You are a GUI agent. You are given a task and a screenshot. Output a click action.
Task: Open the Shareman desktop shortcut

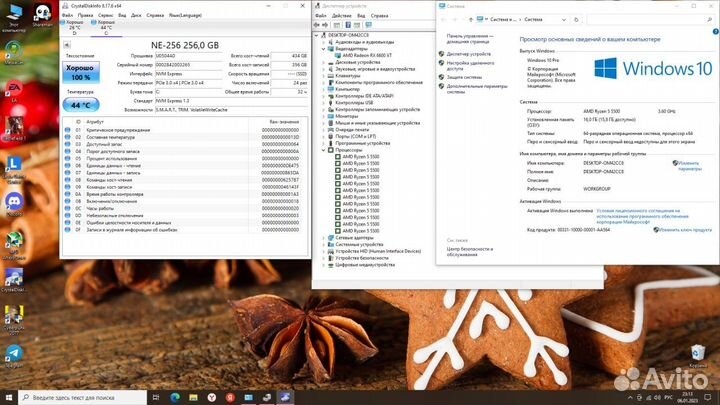42,15
